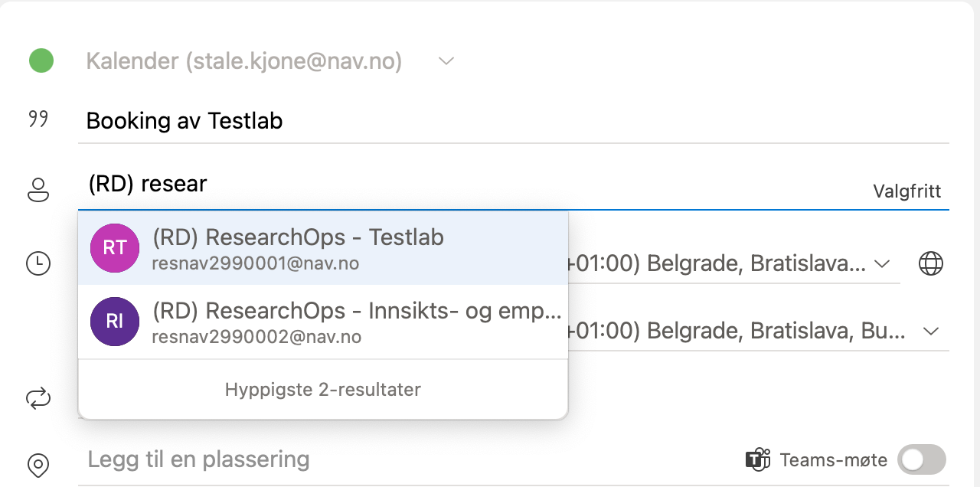Click the RI avatar circle
Viewport: 980px width, 487px height.
coord(115,322)
